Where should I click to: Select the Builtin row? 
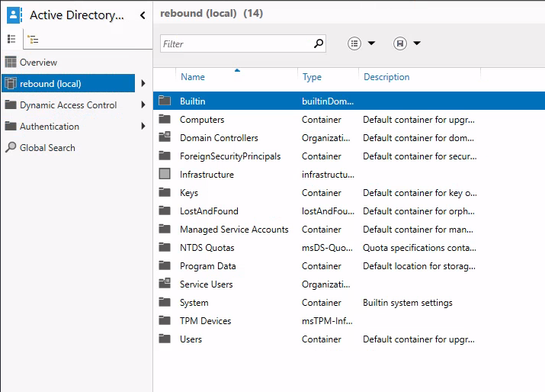(349, 101)
